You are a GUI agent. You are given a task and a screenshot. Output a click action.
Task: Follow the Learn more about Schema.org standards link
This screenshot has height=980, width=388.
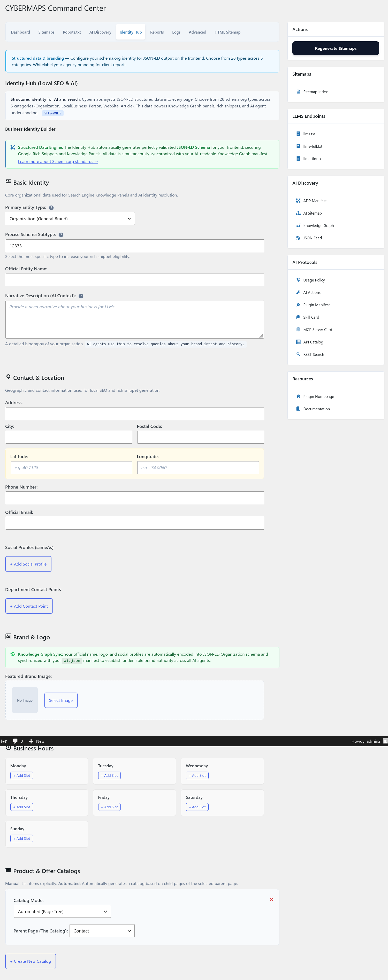tap(58, 162)
